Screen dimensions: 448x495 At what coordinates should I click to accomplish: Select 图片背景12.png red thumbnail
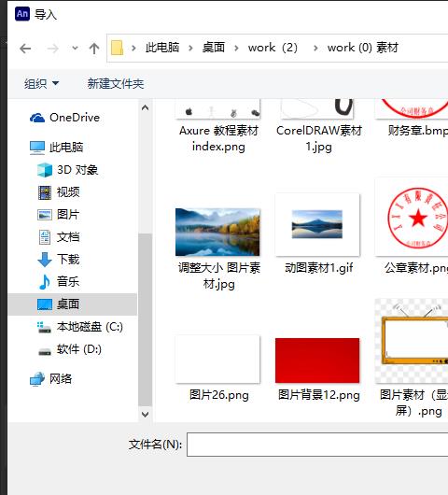317,361
